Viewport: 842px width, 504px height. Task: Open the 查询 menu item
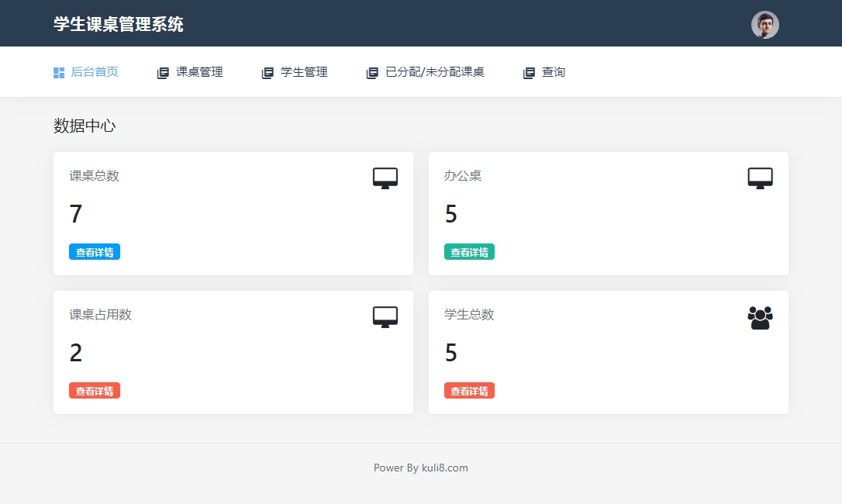pyautogui.click(x=554, y=72)
